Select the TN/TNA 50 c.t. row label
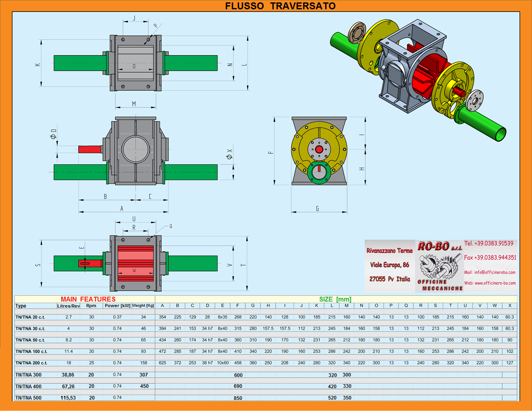The height and width of the screenshot is (412, 532). point(30,340)
